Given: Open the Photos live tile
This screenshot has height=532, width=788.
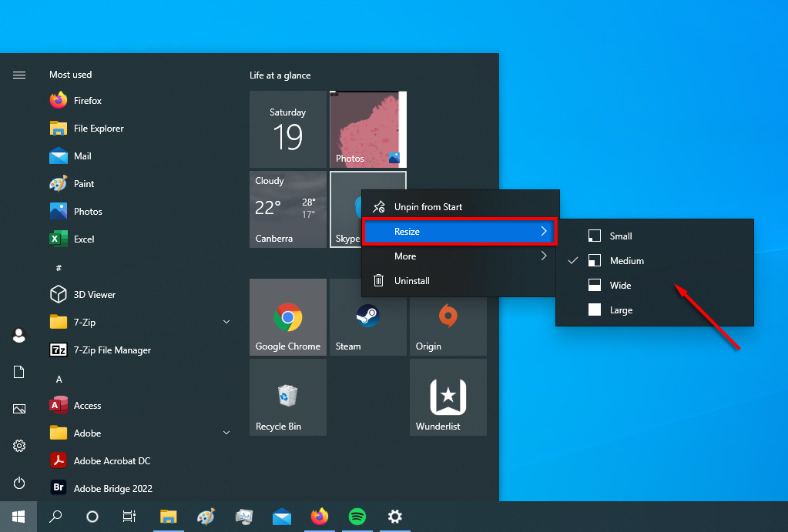Looking at the screenshot, I should [x=367, y=129].
